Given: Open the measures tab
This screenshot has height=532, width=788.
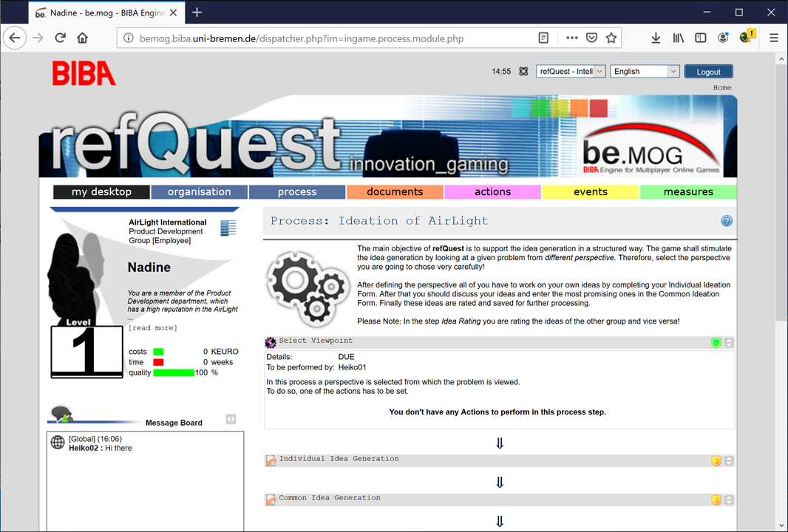Looking at the screenshot, I should click(688, 192).
